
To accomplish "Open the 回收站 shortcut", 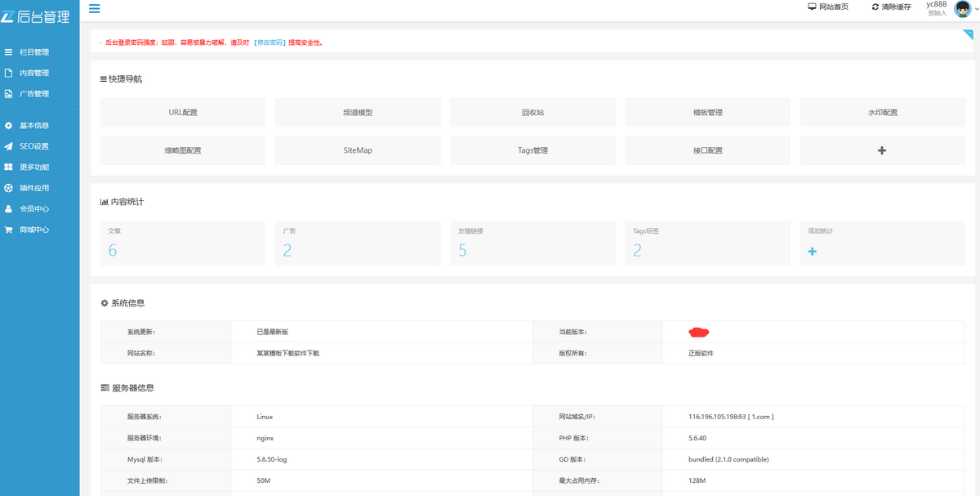I will pos(532,113).
